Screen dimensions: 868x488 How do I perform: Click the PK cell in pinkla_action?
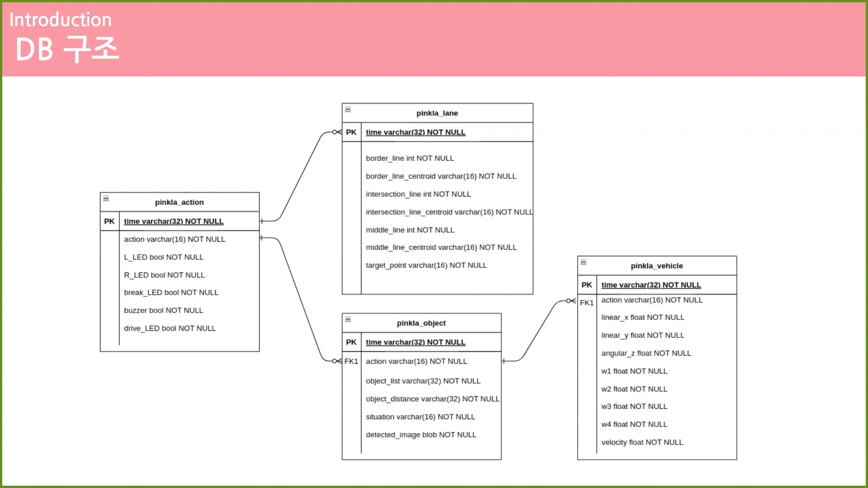click(109, 221)
